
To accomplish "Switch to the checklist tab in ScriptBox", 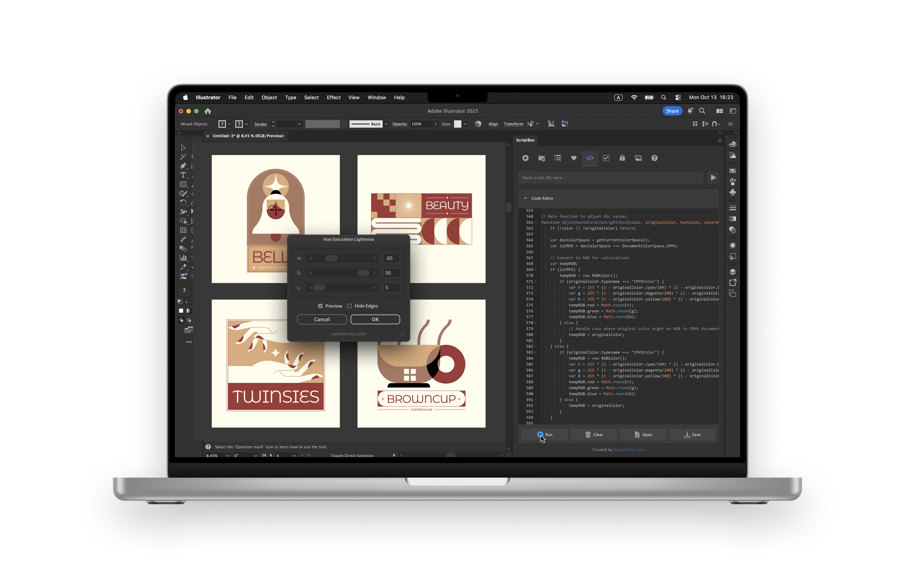I will (x=606, y=158).
